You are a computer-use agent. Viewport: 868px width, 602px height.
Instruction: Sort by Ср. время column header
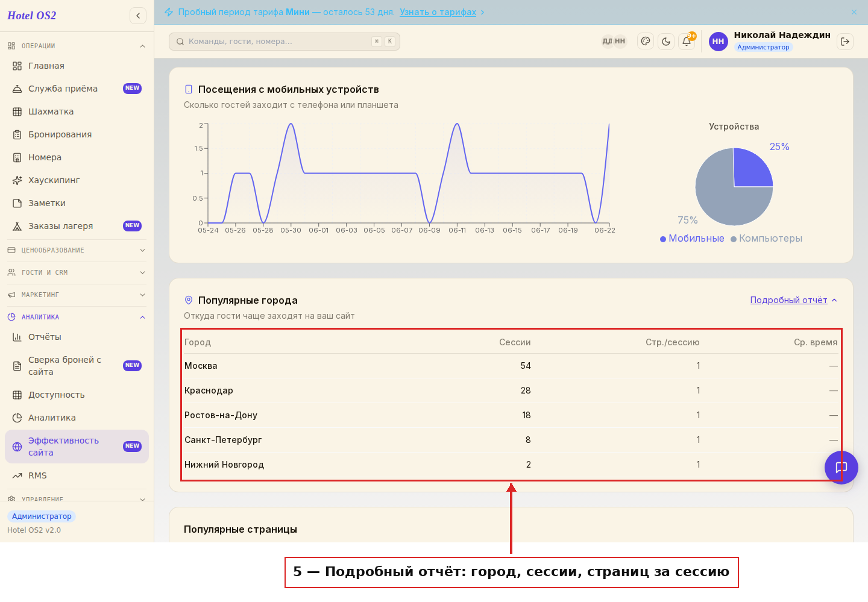pyautogui.click(x=816, y=342)
